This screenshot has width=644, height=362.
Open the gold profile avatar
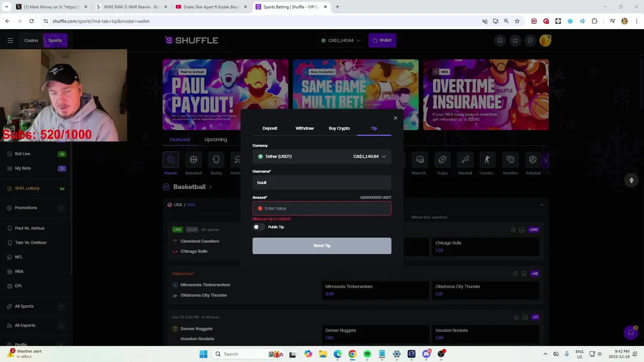coord(545,41)
